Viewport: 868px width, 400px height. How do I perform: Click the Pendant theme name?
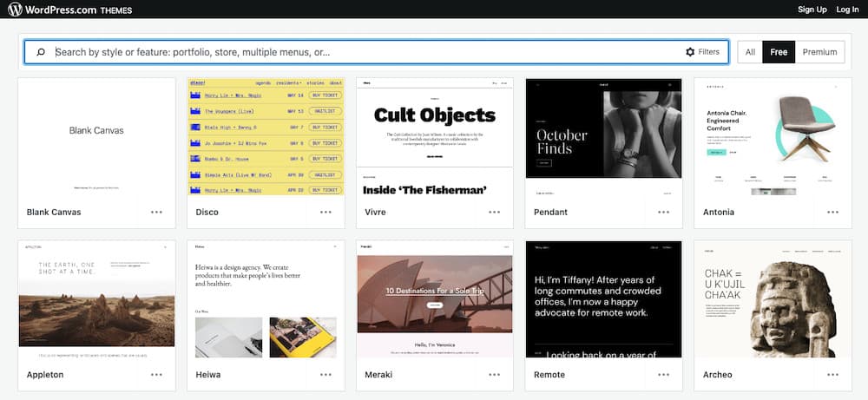551,212
